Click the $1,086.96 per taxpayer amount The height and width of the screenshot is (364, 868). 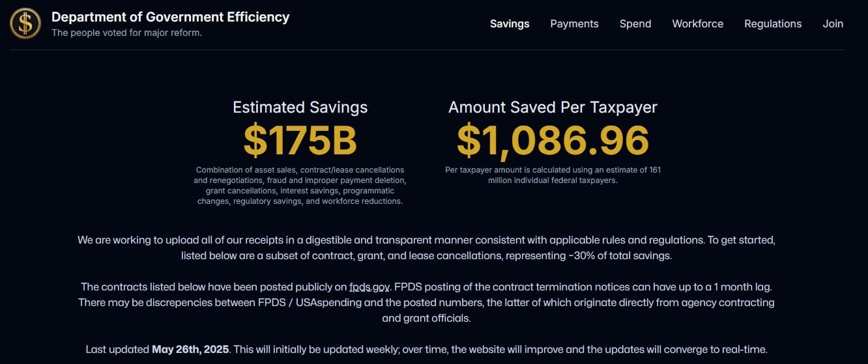(x=553, y=141)
